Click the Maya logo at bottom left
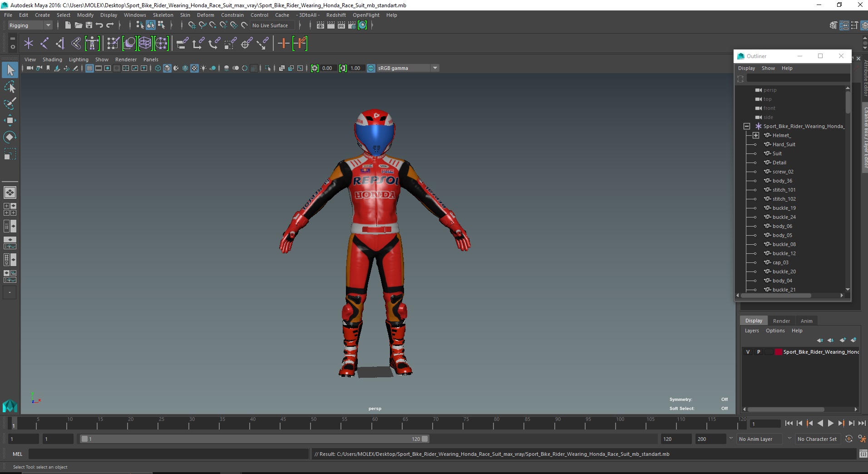This screenshot has width=868, height=474. pyautogui.click(x=10, y=405)
